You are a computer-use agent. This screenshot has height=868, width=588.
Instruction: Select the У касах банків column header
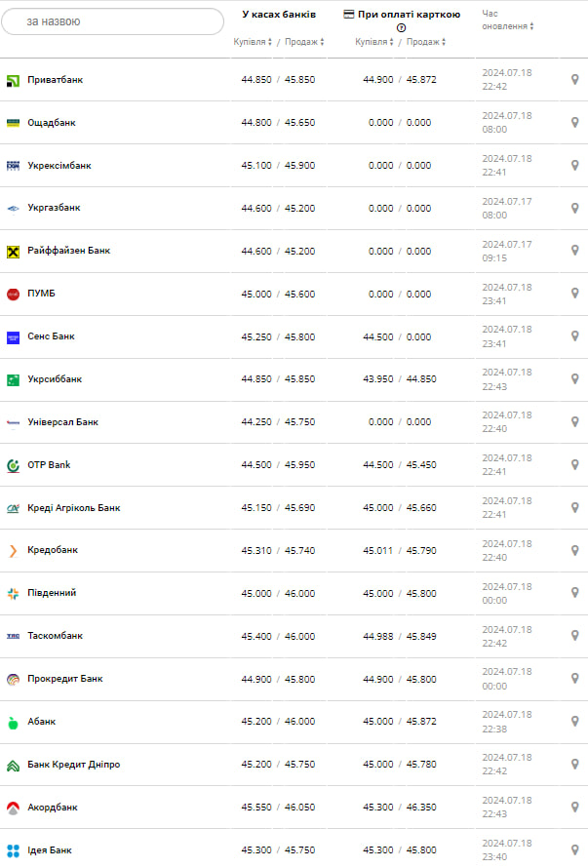pos(278,14)
